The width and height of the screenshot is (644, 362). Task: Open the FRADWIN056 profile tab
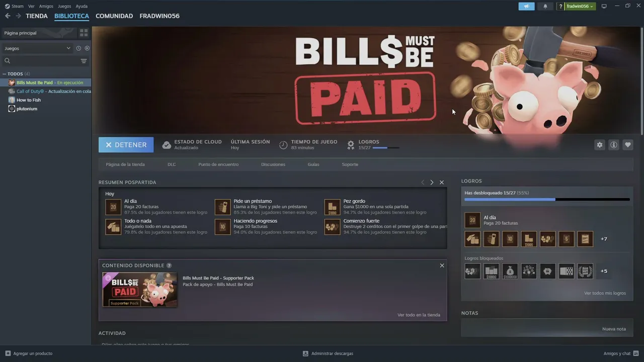pyautogui.click(x=159, y=16)
